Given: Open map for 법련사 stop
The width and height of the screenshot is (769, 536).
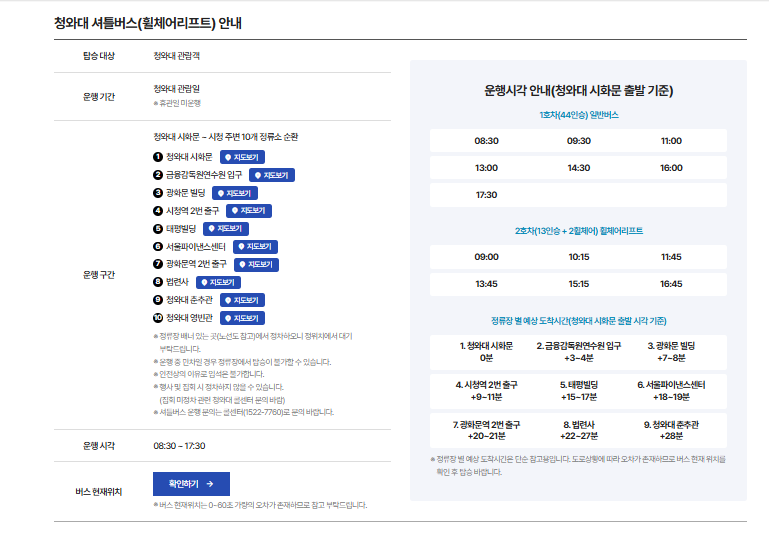Looking at the screenshot, I should click(x=218, y=282).
